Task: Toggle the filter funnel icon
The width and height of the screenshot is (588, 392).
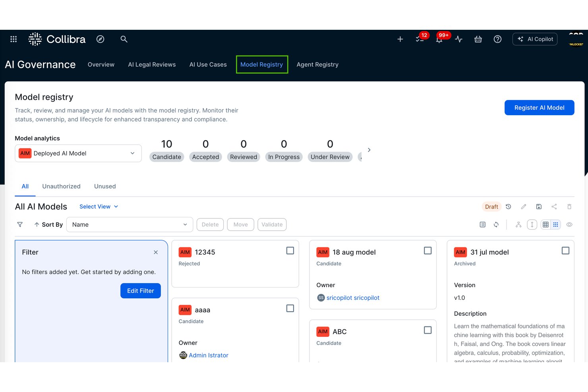Action: tap(20, 224)
